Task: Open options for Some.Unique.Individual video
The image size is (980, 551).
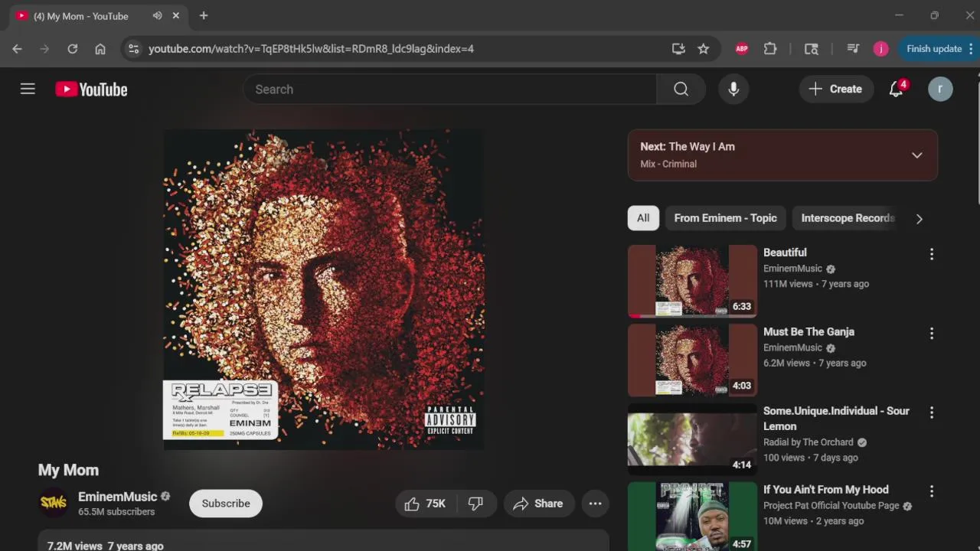Action: coord(932,412)
